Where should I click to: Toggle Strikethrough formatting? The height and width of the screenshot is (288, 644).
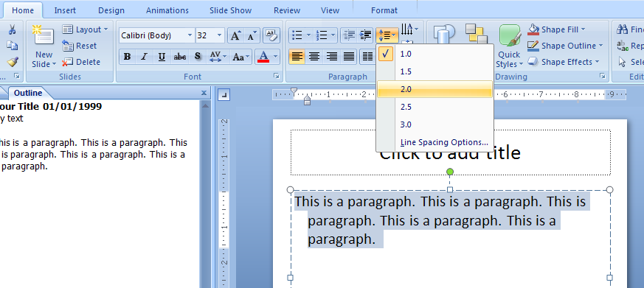point(179,57)
